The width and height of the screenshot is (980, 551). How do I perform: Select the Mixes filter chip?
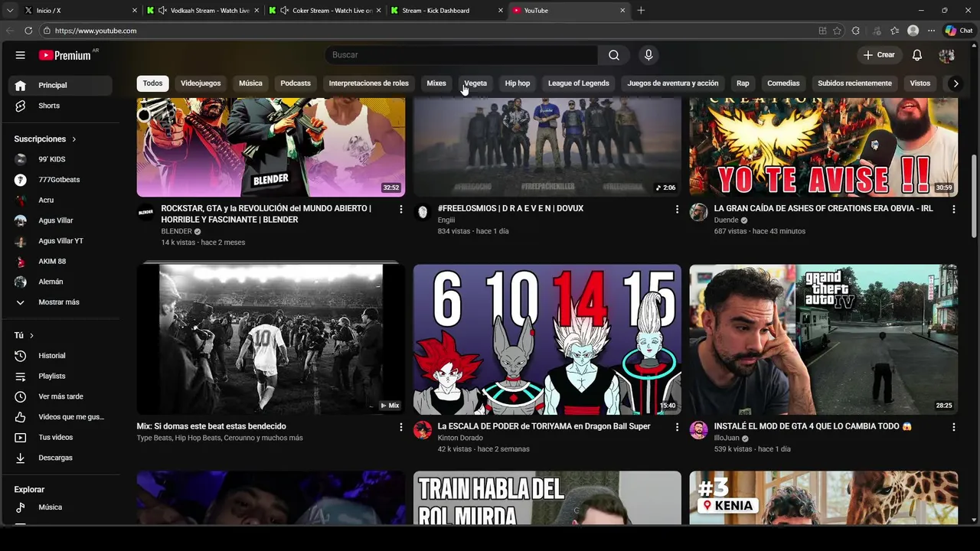[436, 83]
